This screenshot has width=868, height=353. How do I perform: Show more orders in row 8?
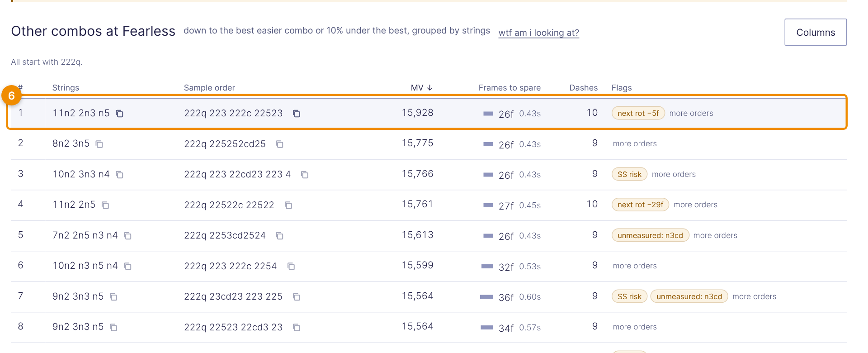point(635,327)
